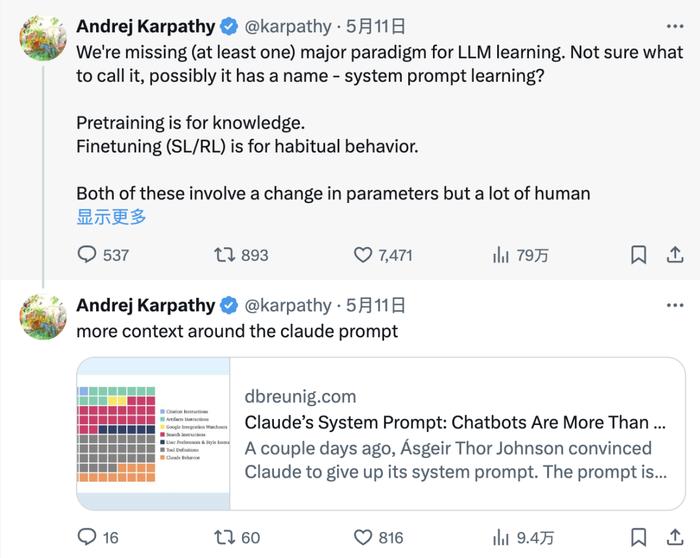View analytics showing 9.4万 views
Image resolution: width=700 pixels, height=558 pixels.
point(523,537)
